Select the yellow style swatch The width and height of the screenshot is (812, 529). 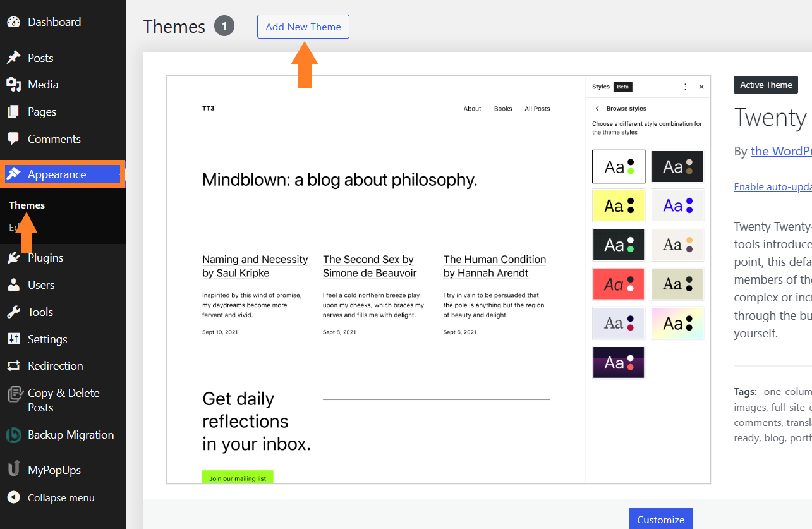619,205
